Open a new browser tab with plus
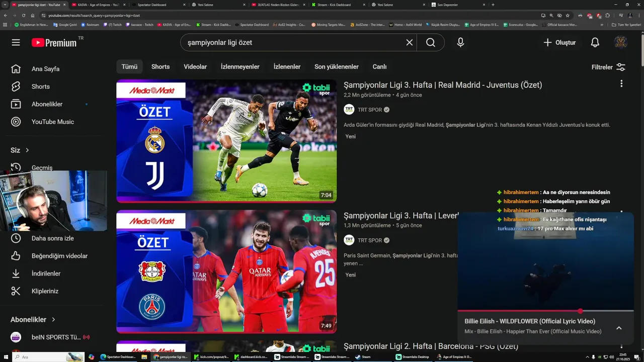This screenshot has height=362, width=644. tap(493, 5)
